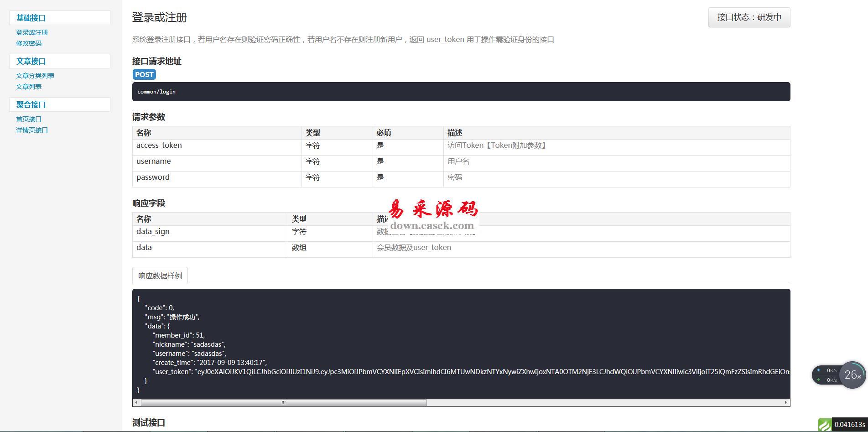
Task: Click the right arrow of the code scrollbar
Action: point(786,402)
